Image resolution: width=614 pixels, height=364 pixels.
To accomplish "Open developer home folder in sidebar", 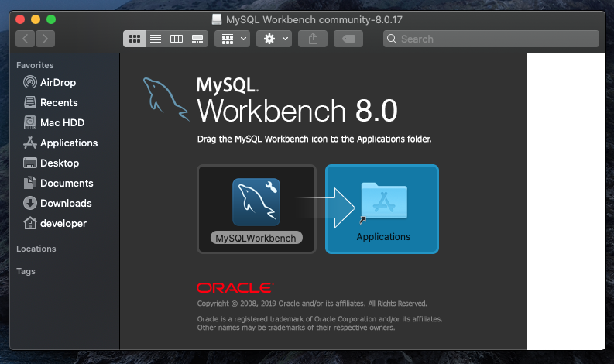I will 63,223.
